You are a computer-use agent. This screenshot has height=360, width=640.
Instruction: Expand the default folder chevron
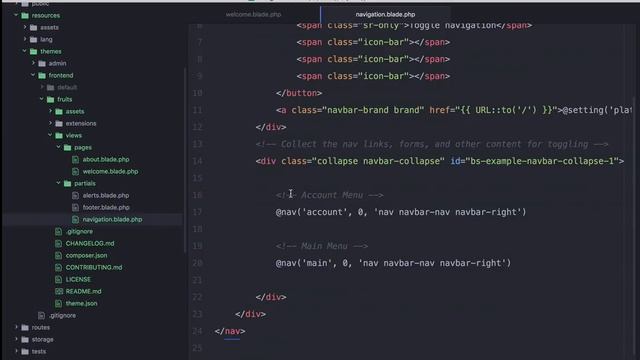(x=42, y=87)
